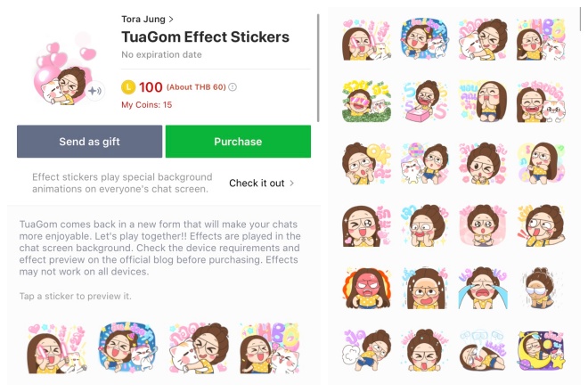Open the Check it out link
This screenshot has width=588, height=392.
click(x=257, y=183)
